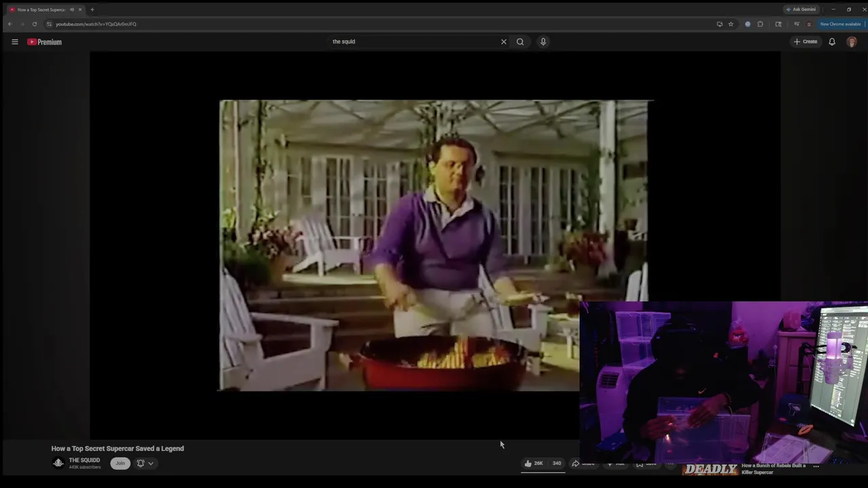Open THE SQUIDD channel name link
This screenshot has height=488, width=868.
pyautogui.click(x=84, y=460)
